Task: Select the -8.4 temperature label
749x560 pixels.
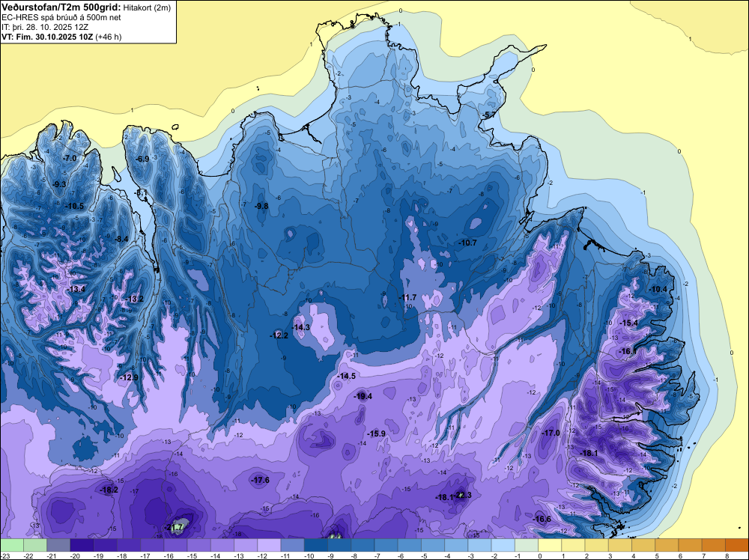Action: click(x=122, y=239)
